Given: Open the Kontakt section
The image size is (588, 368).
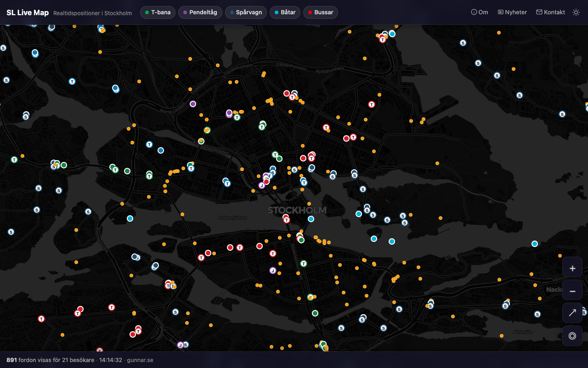Looking at the screenshot, I should (x=550, y=12).
